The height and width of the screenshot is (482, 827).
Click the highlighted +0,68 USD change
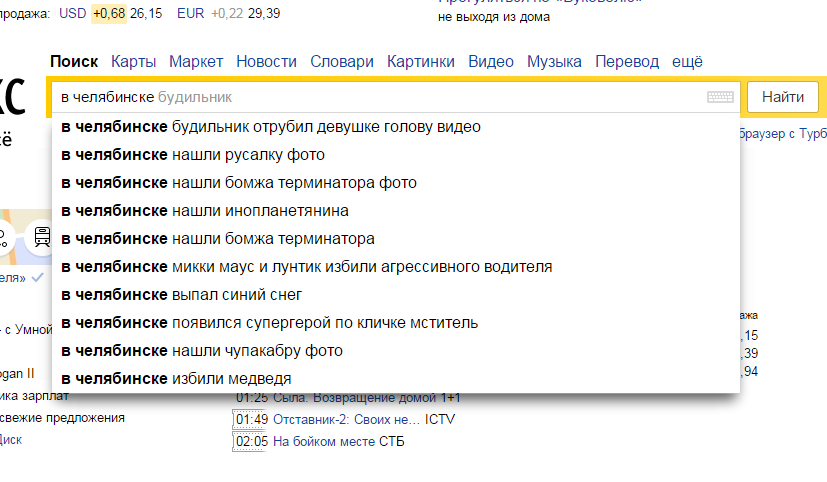click(109, 13)
